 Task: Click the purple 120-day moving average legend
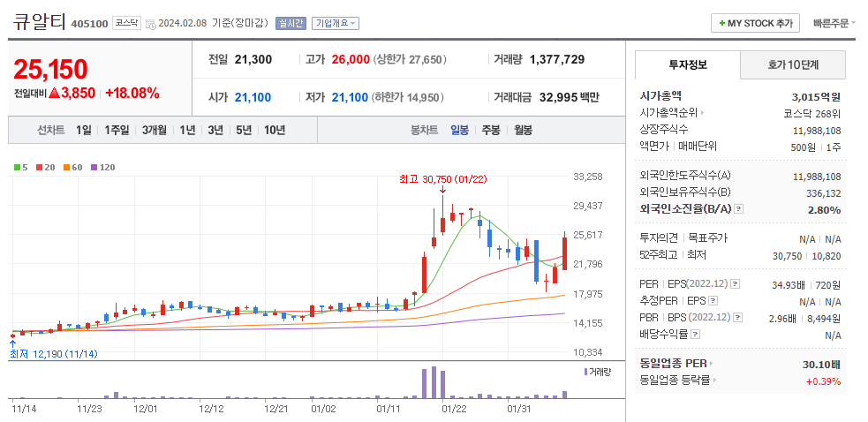click(x=102, y=167)
